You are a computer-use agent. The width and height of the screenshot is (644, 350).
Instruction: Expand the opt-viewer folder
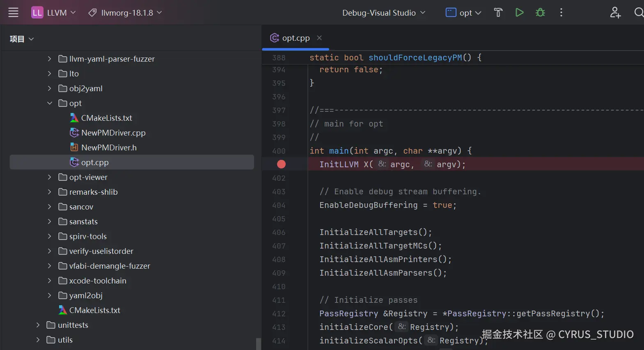[x=50, y=177]
